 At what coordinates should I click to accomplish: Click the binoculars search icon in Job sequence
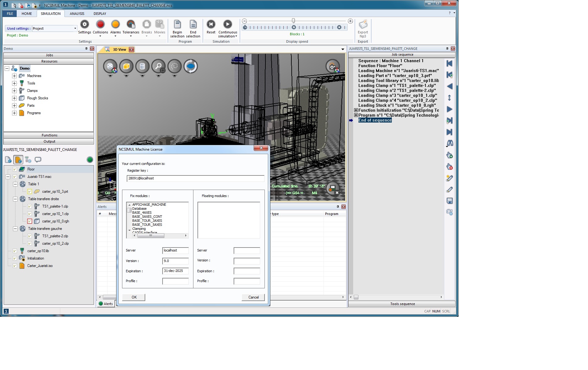click(450, 143)
